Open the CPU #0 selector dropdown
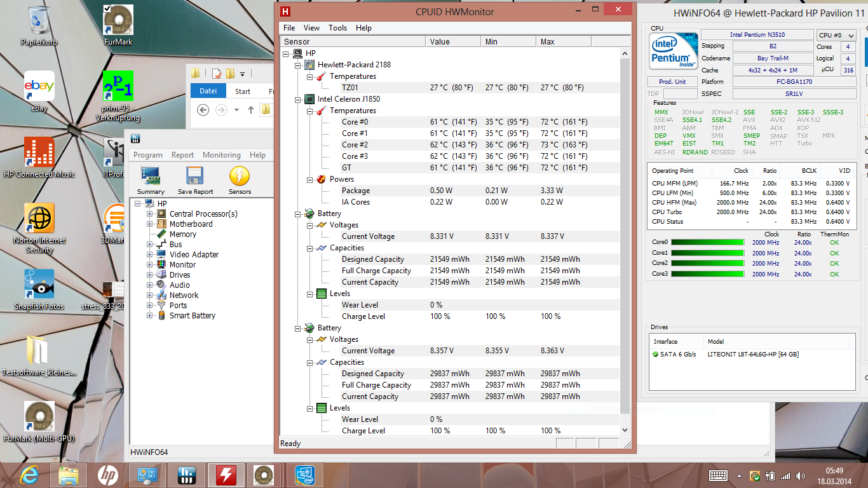Image resolution: width=868 pixels, height=488 pixels. click(836, 36)
